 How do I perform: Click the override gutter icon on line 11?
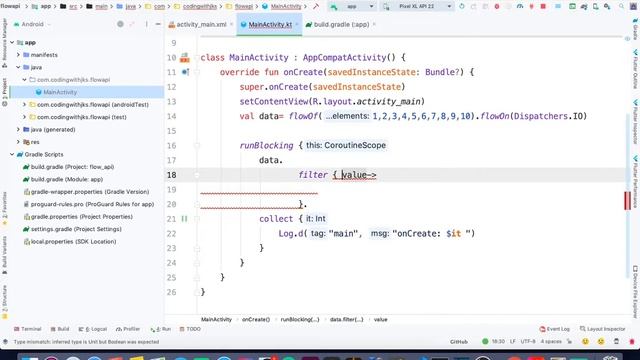coord(185,72)
